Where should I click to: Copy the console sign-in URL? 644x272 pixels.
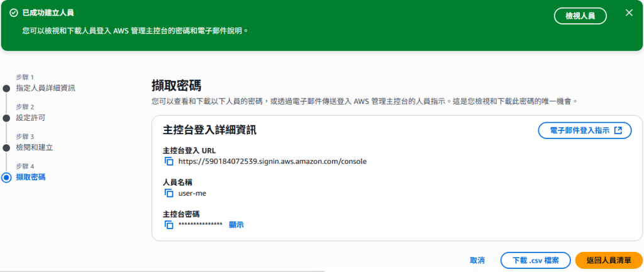tap(169, 161)
